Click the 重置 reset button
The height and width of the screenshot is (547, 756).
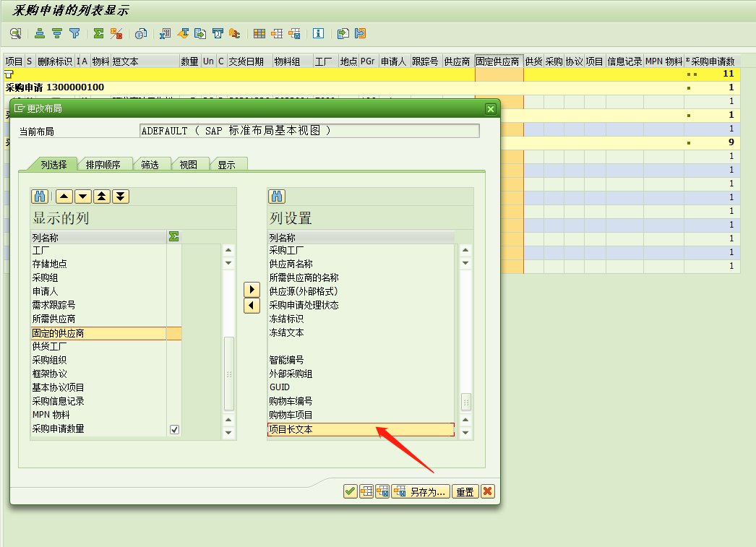465,491
